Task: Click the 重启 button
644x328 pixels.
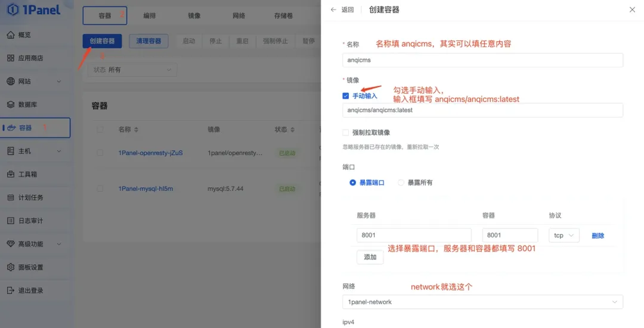Action: [x=242, y=41]
